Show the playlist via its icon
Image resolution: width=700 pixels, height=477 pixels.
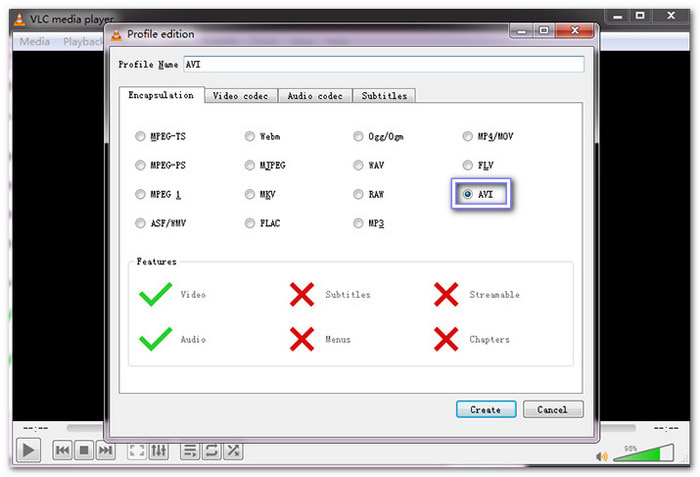[189, 451]
